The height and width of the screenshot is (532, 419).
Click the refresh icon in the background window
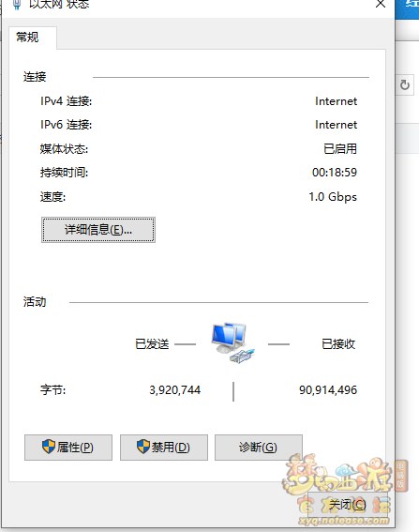[x=405, y=84]
